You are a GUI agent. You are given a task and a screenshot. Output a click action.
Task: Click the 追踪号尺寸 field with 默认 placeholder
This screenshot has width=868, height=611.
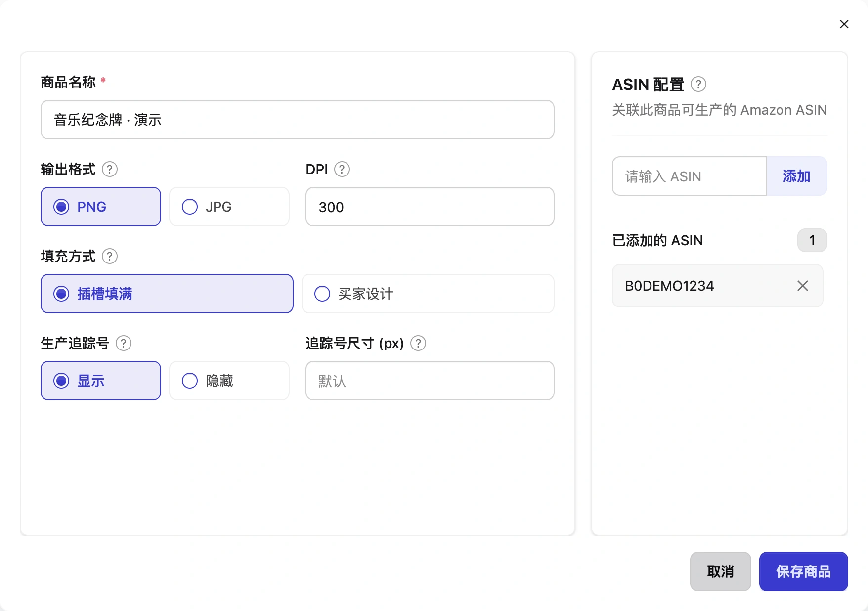(x=430, y=381)
